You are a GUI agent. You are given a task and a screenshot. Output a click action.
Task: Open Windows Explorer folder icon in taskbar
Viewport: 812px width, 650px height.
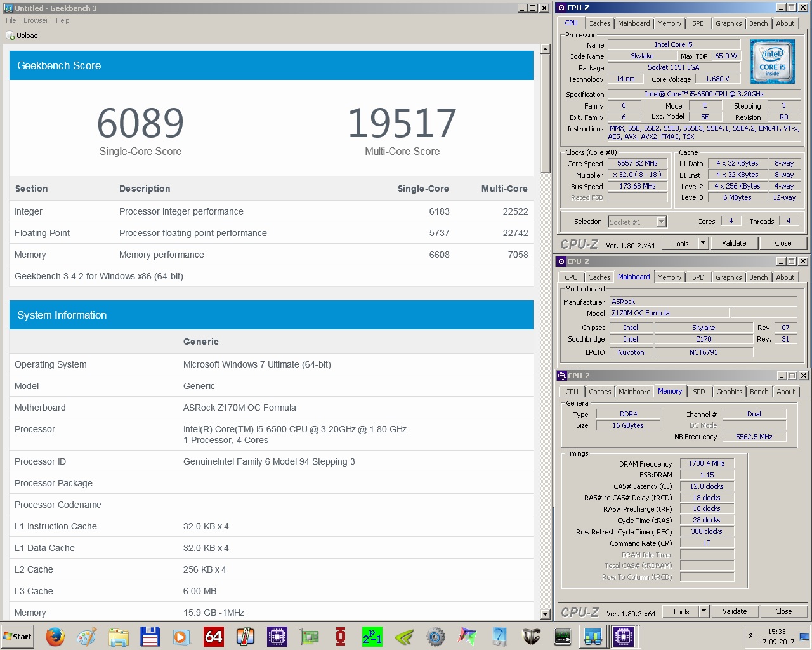(x=119, y=636)
